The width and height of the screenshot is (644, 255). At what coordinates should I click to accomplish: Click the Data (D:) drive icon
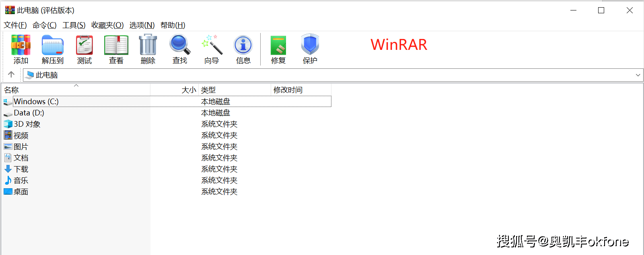tap(8, 113)
